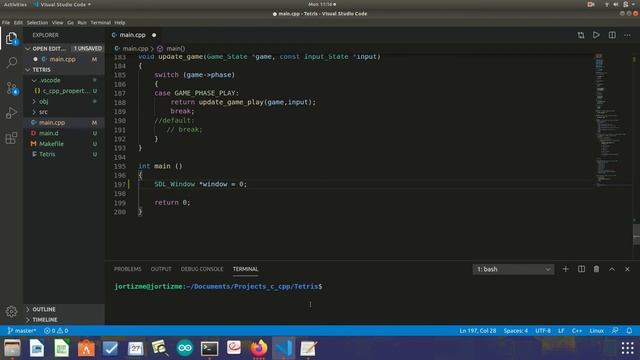Close the terminal panel
Viewport: 640px width, 360px height.
tap(627, 269)
